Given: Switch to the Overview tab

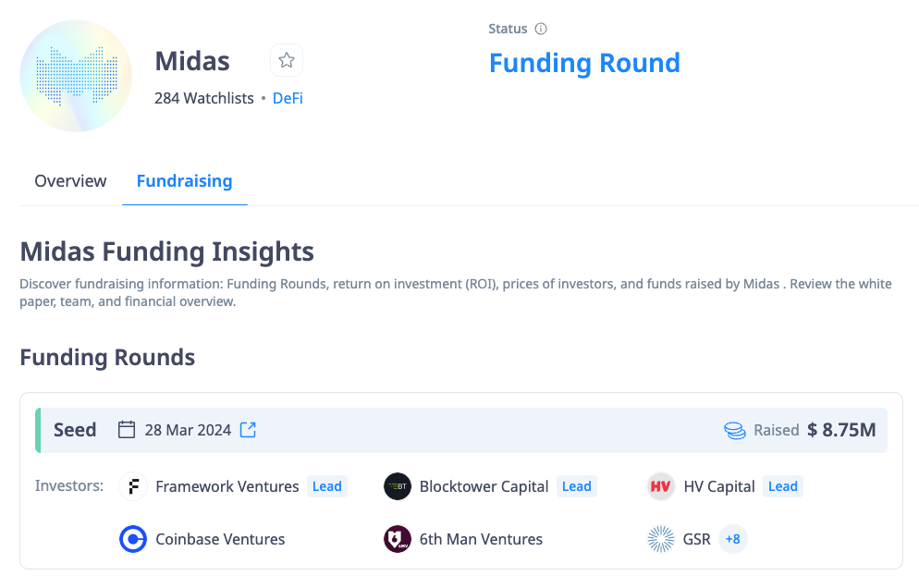Looking at the screenshot, I should tap(70, 181).
